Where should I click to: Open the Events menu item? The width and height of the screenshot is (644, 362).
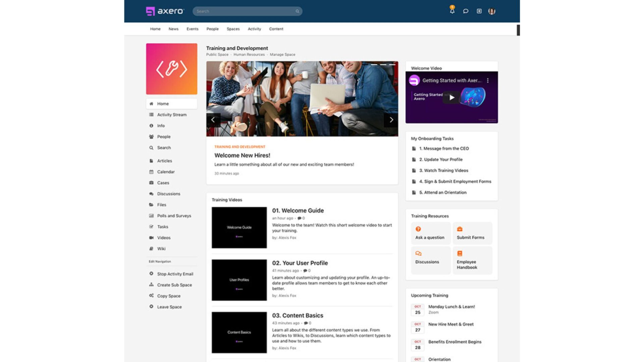coord(193,29)
